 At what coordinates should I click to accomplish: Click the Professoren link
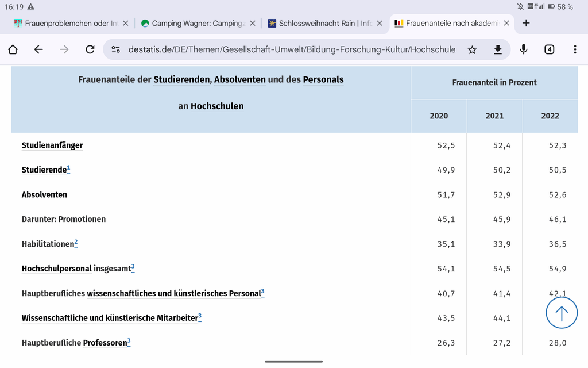105,343
